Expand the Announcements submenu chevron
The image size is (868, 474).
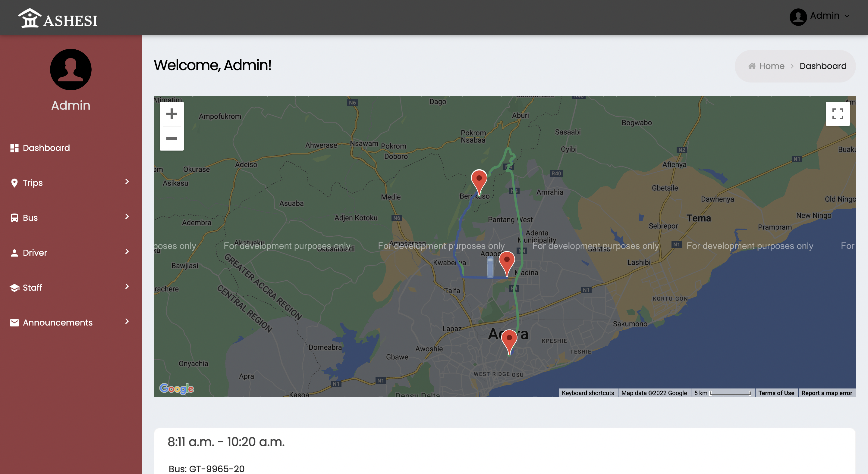pos(127,322)
